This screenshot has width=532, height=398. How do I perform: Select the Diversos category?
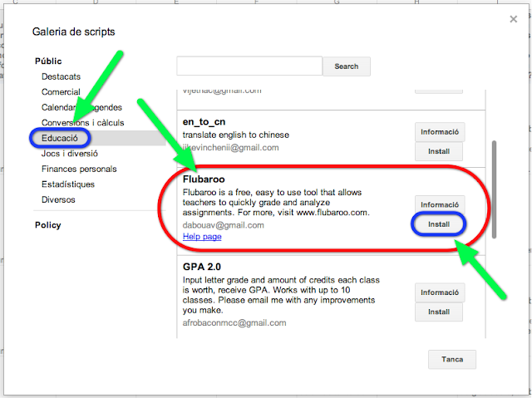(x=58, y=199)
